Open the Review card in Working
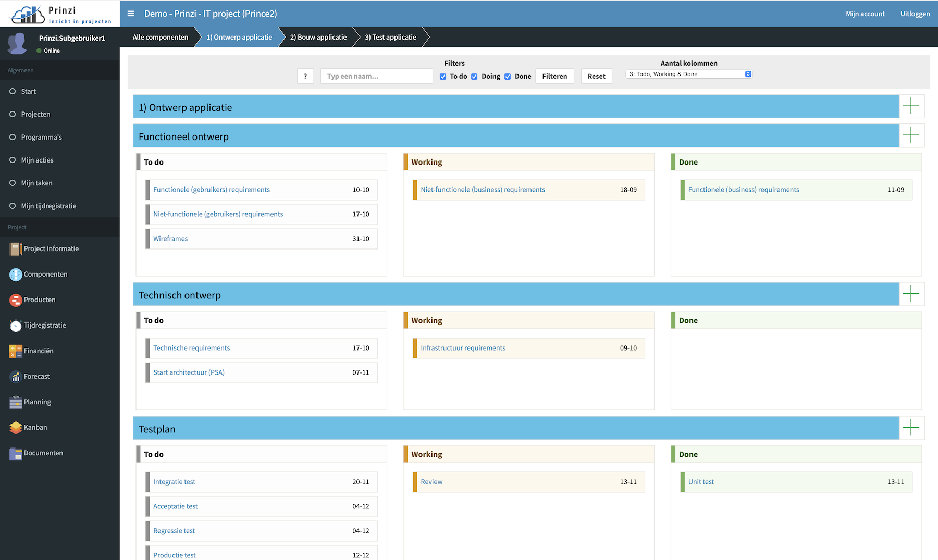Image resolution: width=938 pixels, height=560 pixels. (529, 482)
